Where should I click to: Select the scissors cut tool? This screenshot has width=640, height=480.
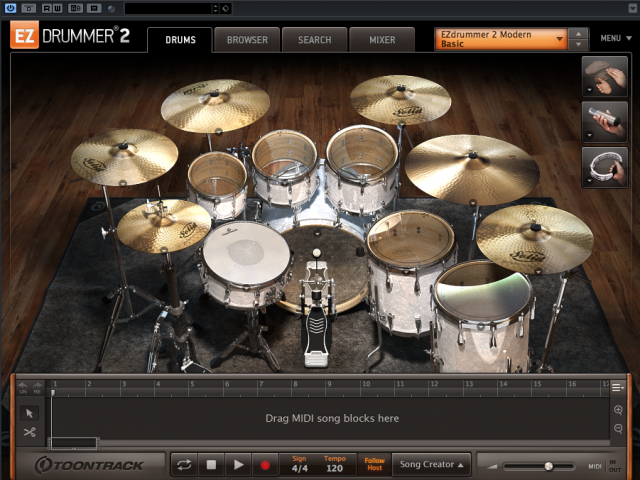(29, 432)
